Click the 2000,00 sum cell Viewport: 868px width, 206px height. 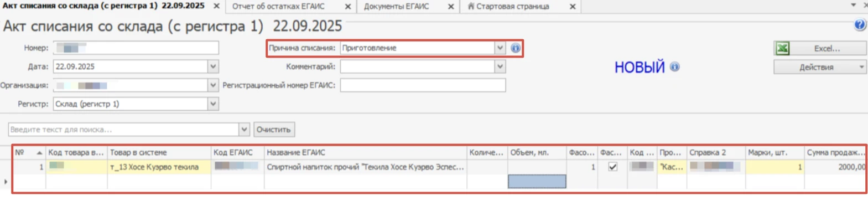coord(835,167)
